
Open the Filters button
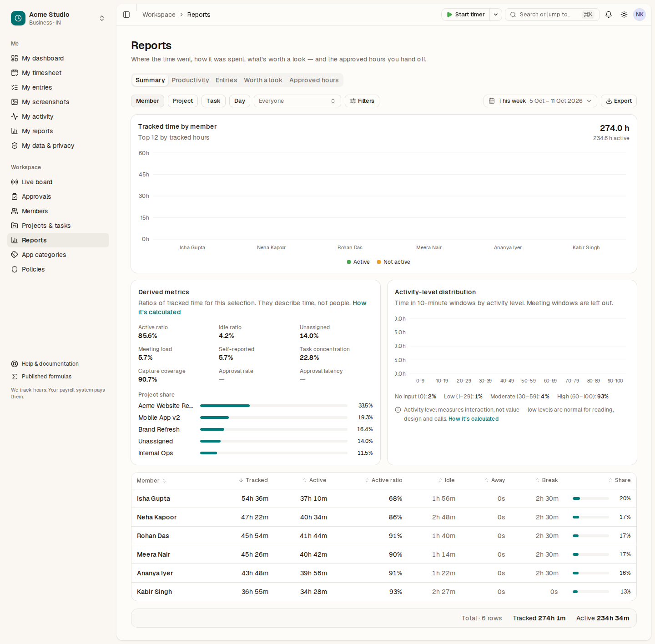click(x=362, y=101)
